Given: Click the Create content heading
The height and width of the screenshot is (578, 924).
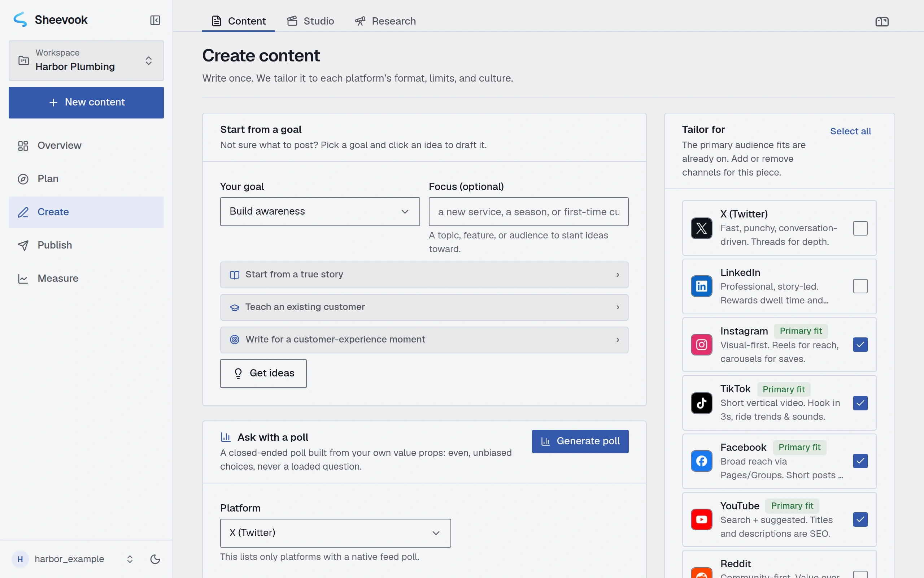Looking at the screenshot, I should click(261, 56).
